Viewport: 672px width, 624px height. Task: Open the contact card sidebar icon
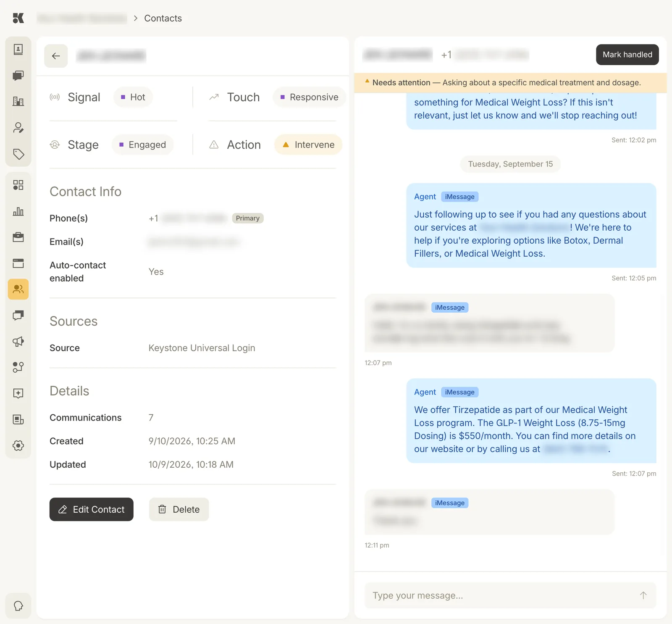point(18,49)
